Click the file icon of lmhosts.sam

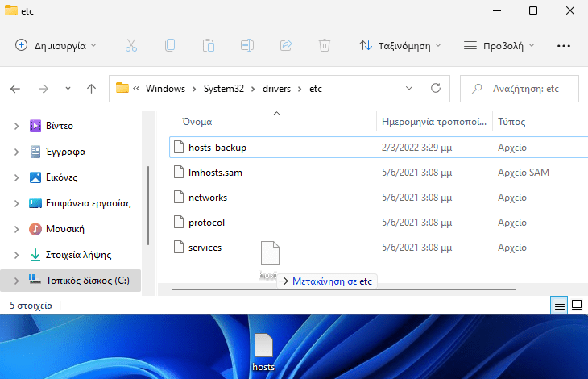pyautogui.click(x=179, y=173)
